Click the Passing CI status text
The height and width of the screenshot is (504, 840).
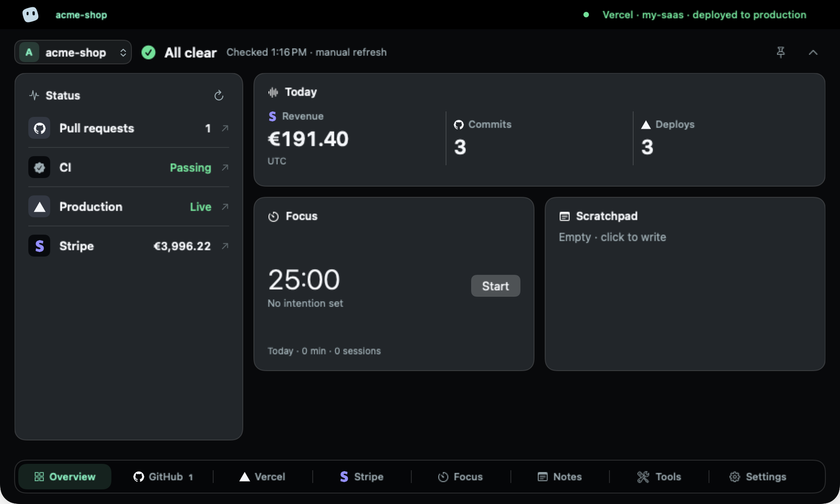190,168
